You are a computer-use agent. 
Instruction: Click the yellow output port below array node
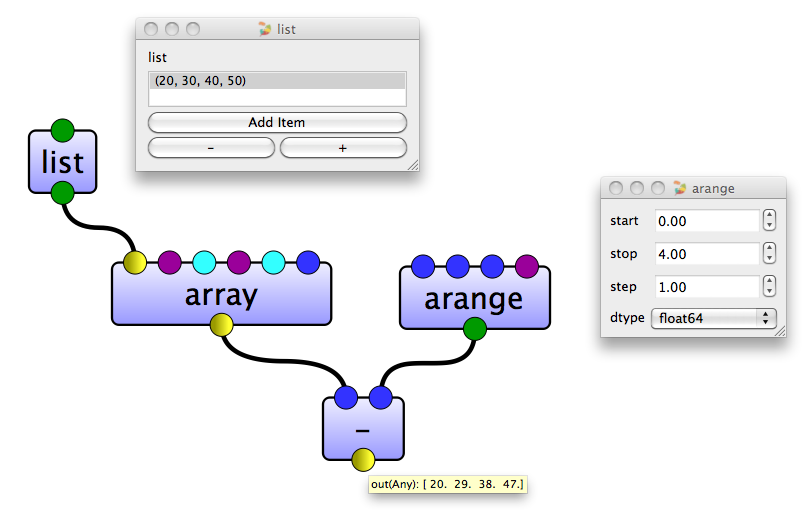click(x=221, y=325)
